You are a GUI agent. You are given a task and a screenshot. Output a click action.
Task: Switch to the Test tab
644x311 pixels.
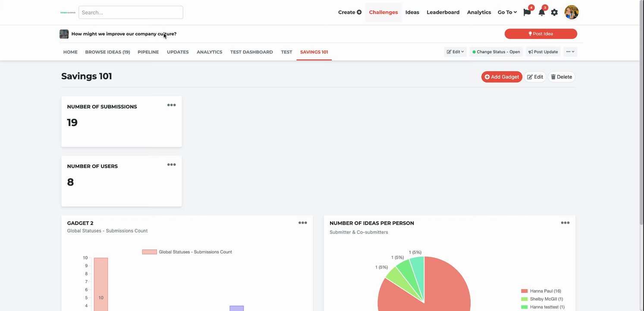(x=286, y=52)
